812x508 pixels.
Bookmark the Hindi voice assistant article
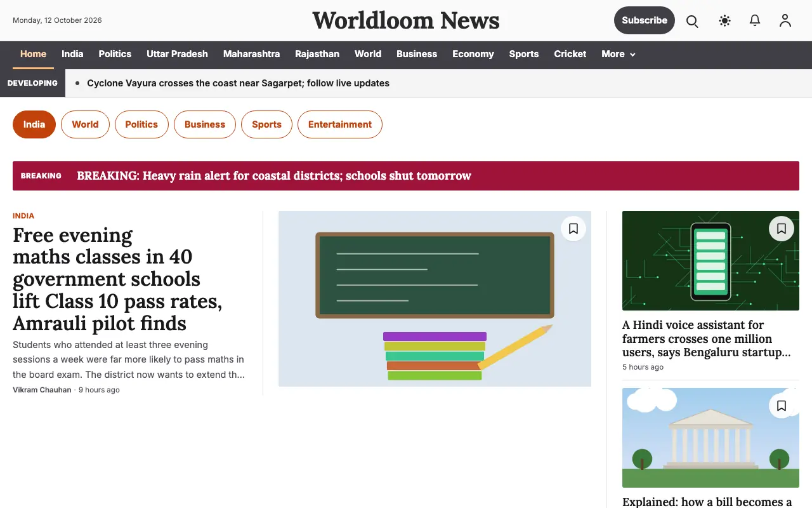(782, 229)
